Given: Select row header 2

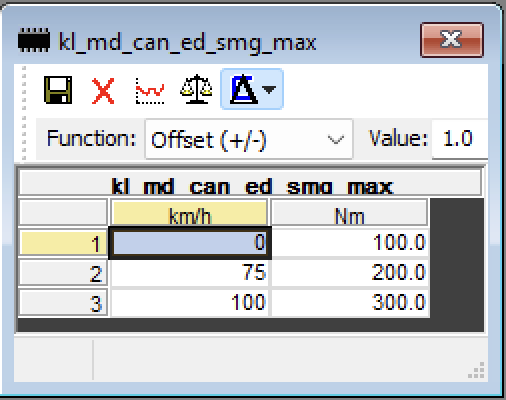Looking at the screenshot, I should click(x=63, y=273).
